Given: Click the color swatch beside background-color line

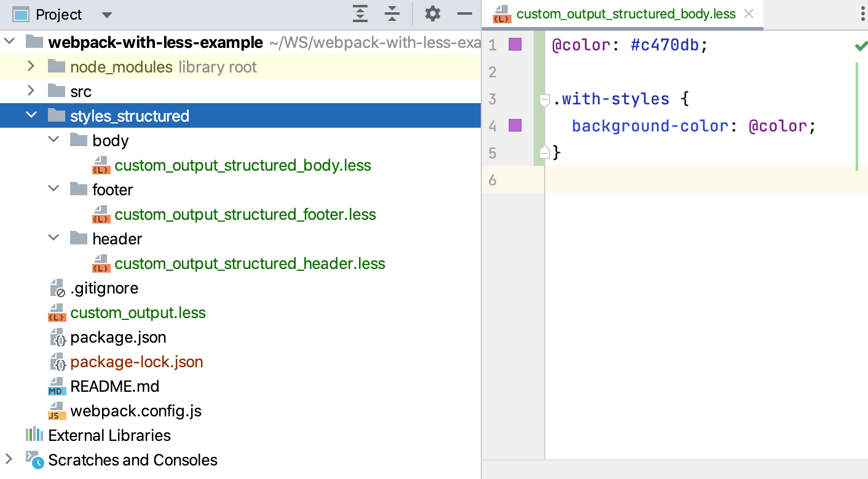Looking at the screenshot, I should click(515, 126).
